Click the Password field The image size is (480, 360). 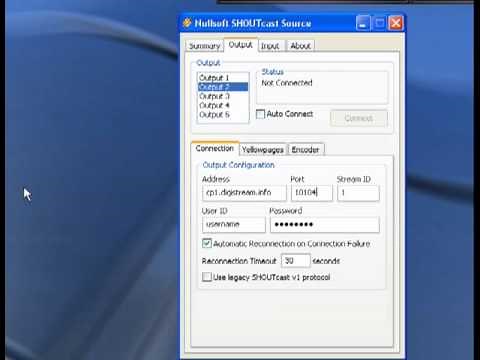[325, 224]
